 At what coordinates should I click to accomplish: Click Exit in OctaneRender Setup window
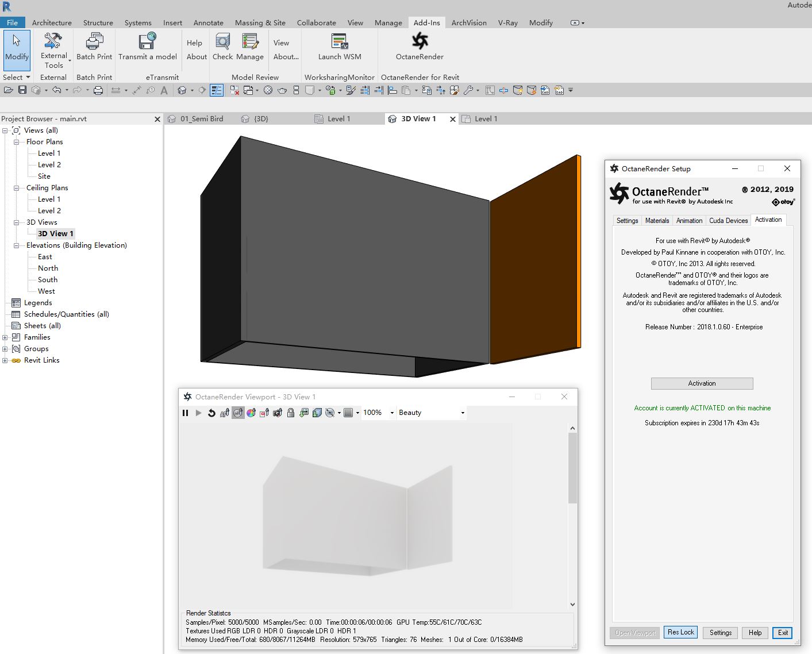(783, 633)
